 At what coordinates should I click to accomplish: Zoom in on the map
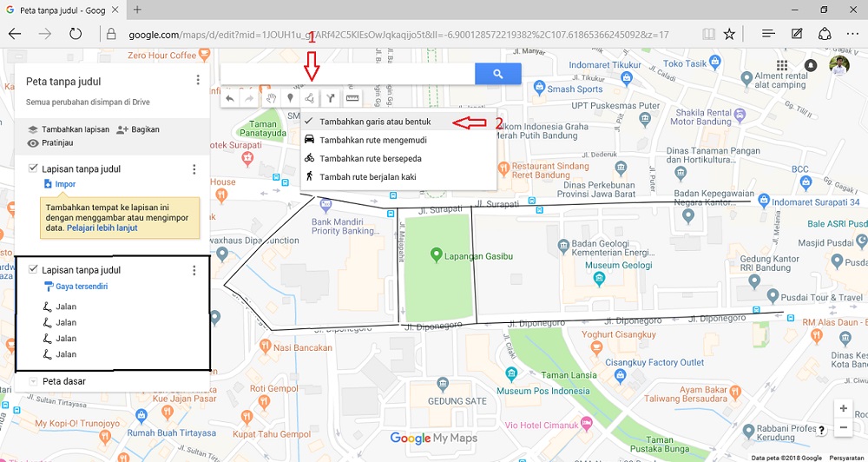click(843, 408)
